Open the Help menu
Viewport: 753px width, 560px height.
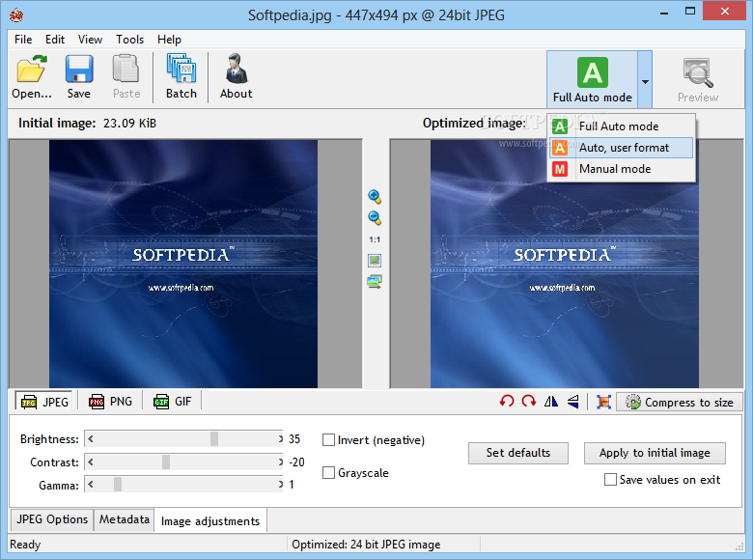[169, 40]
